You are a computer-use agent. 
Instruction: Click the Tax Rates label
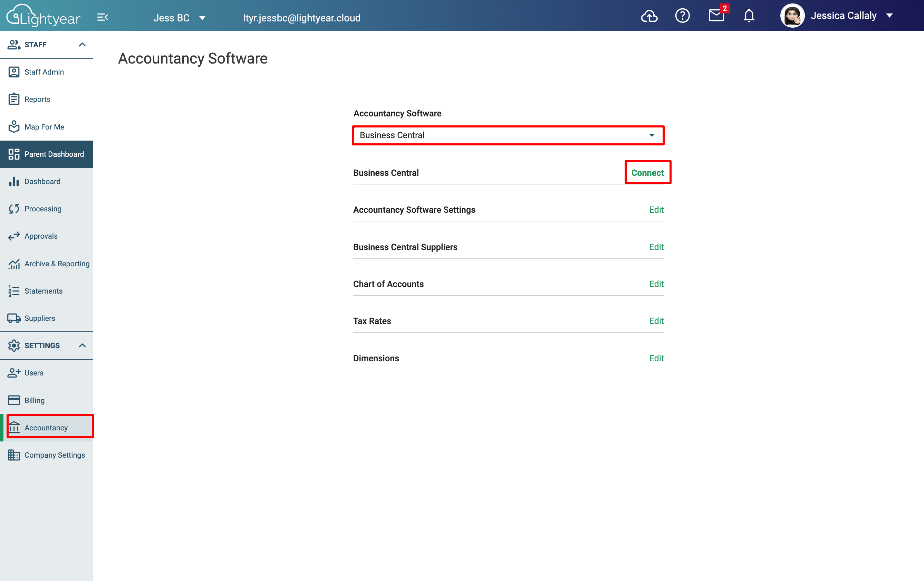(372, 321)
